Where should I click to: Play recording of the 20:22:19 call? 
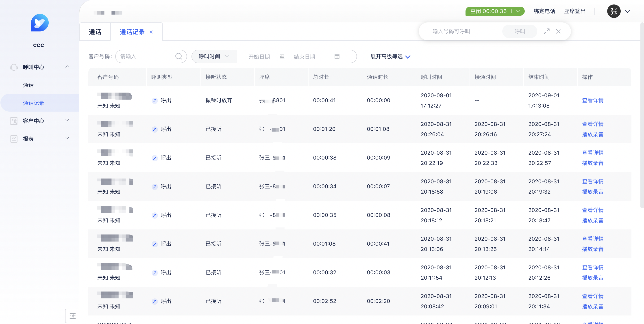click(x=592, y=163)
